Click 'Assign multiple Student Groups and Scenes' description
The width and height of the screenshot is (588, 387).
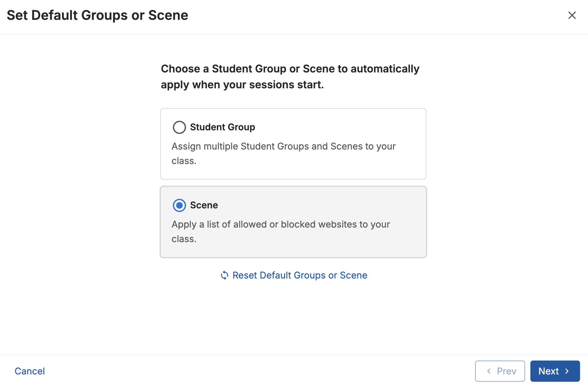[283, 146]
